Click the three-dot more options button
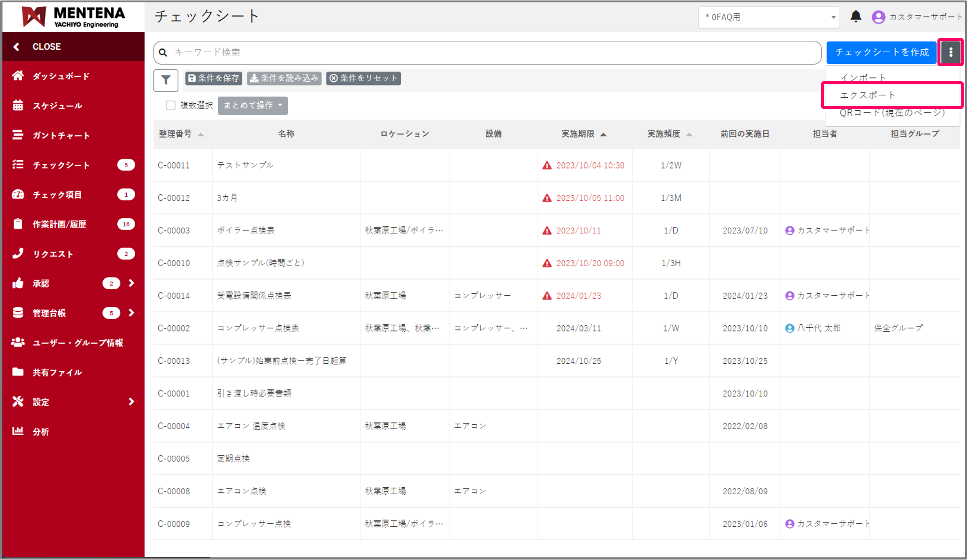This screenshot has width=967, height=560. 950,52
